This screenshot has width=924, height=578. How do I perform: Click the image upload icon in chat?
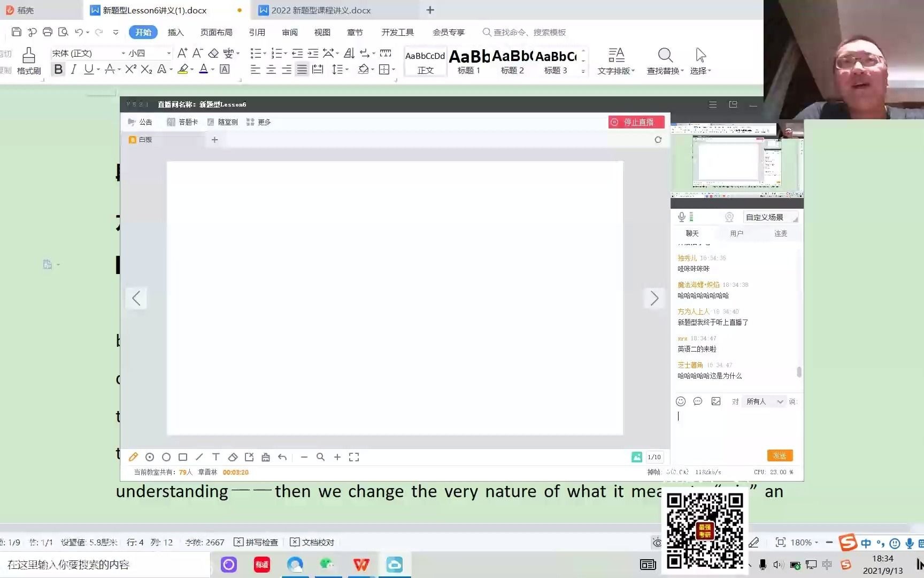[x=716, y=401]
